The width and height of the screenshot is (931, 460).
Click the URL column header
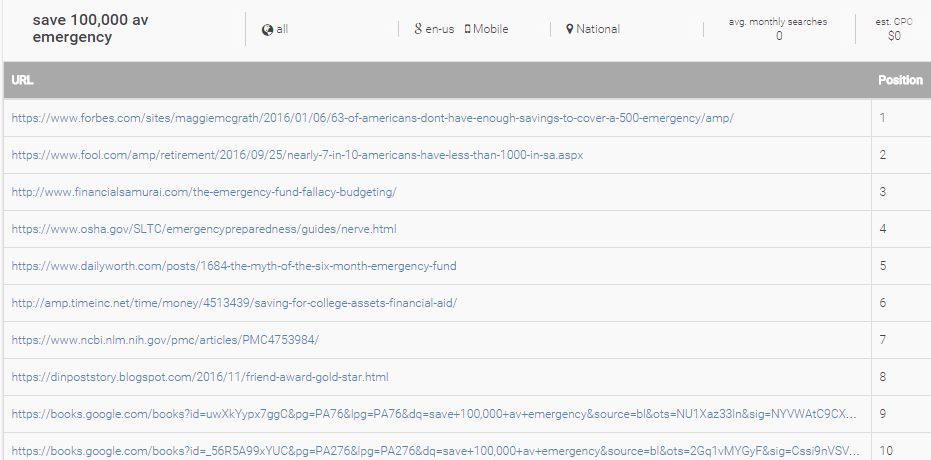click(x=22, y=80)
